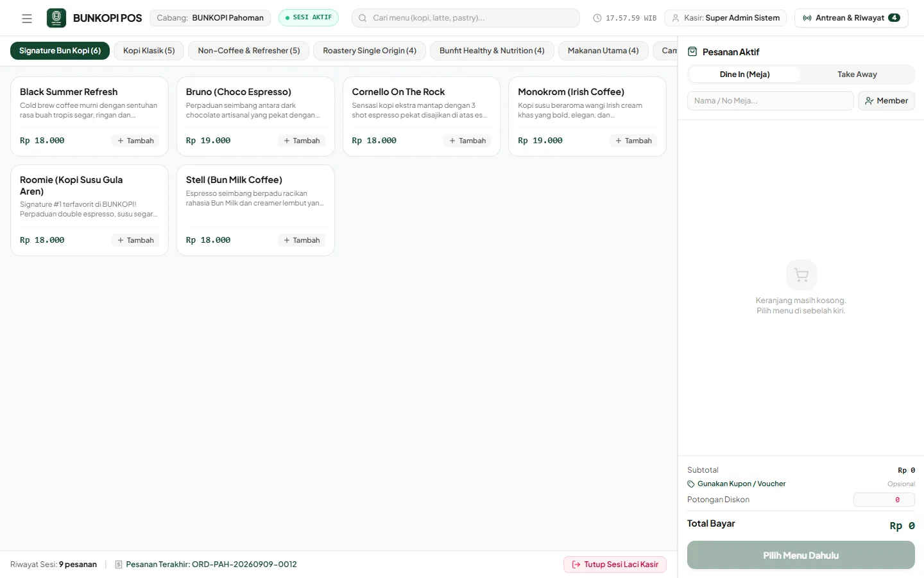924x578 pixels.
Task: Click the empty cart icon
Action: 801,275
